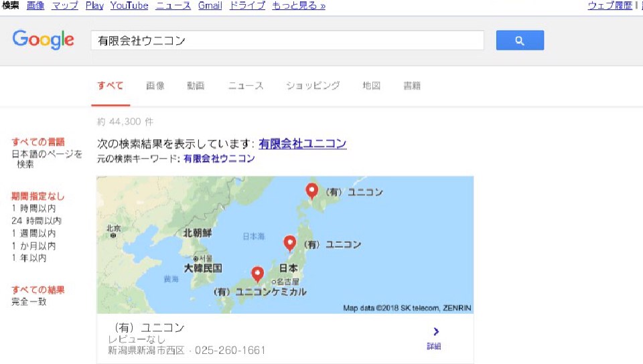Switch to the 動画 tab
The image size is (643, 364).
(196, 86)
